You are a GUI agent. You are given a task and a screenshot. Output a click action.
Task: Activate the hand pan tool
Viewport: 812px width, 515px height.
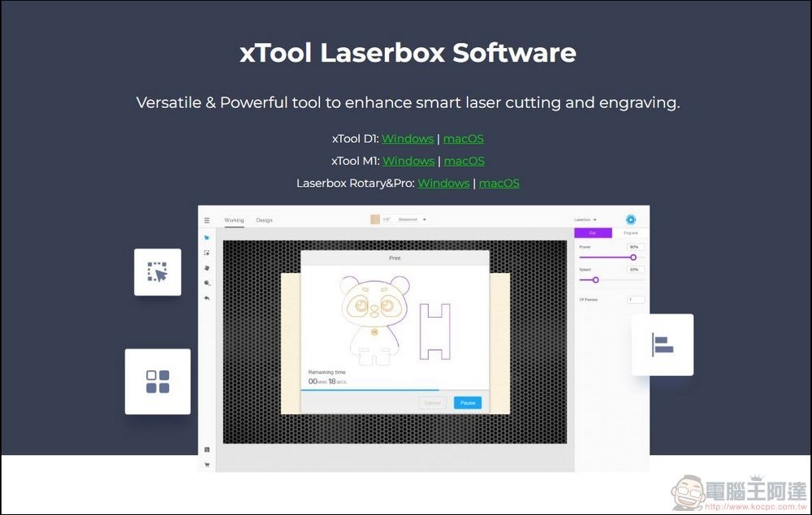click(207, 268)
